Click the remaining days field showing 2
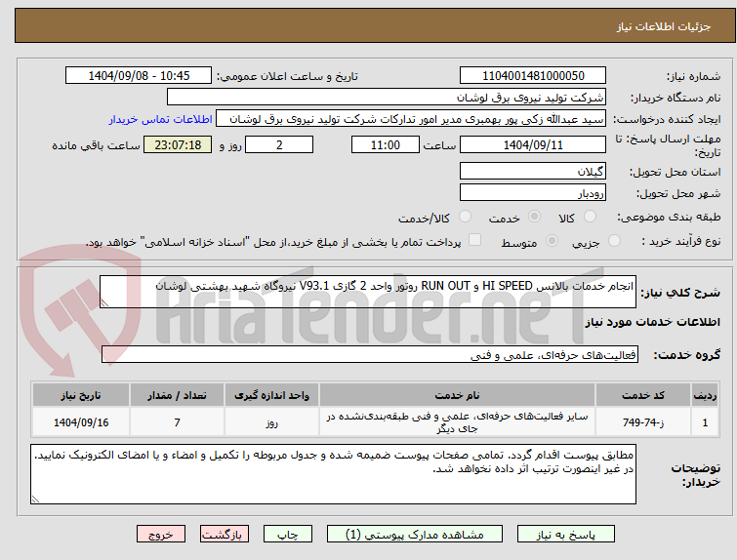Screen dimensions: 737x560 279,144
